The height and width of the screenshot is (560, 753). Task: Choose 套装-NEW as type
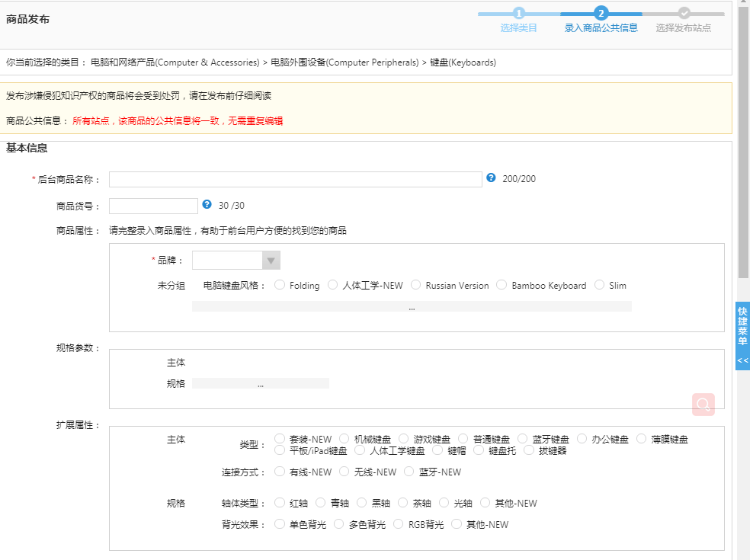280,439
